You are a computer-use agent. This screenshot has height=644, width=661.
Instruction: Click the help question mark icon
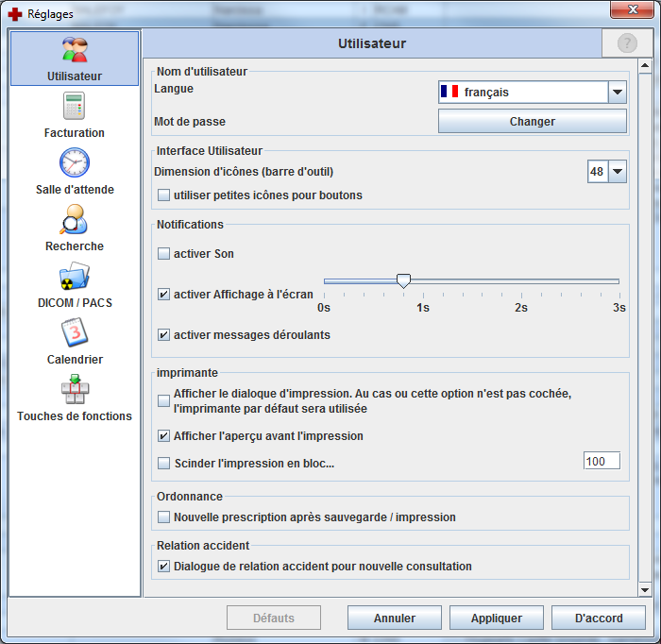627,43
